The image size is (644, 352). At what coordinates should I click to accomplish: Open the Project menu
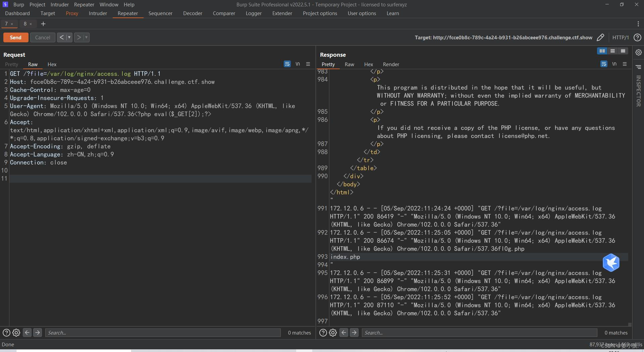pos(37,4)
